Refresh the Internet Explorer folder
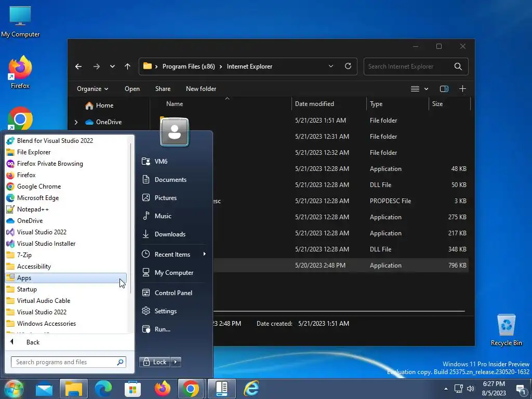This screenshot has width=532, height=399. 348,66
